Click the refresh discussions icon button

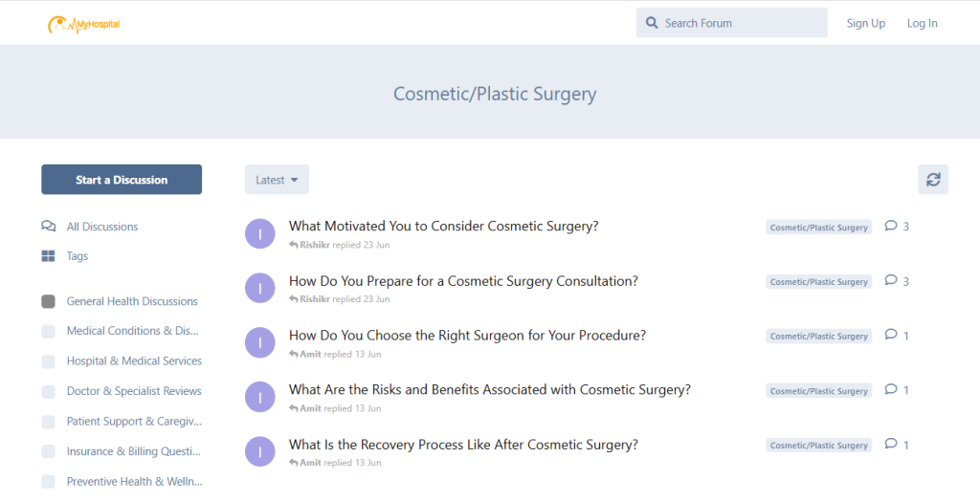click(x=933, y=180)
